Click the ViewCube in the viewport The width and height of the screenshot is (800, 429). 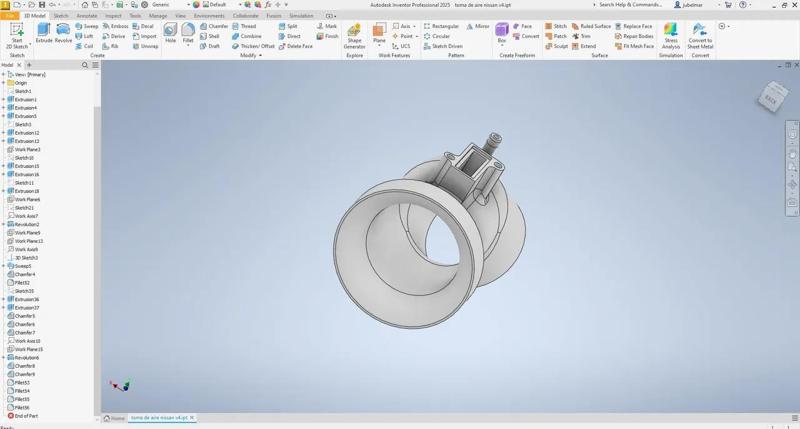tap(771, 97)
